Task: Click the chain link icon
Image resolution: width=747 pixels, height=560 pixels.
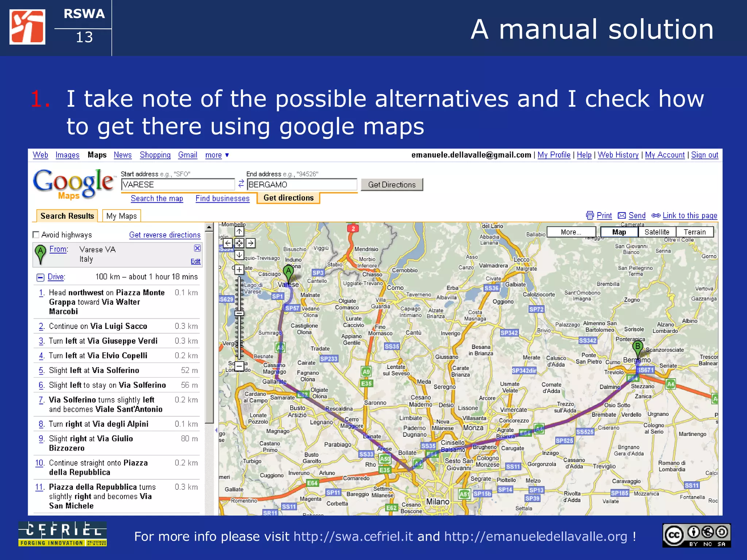Action: tap(656, 215)
